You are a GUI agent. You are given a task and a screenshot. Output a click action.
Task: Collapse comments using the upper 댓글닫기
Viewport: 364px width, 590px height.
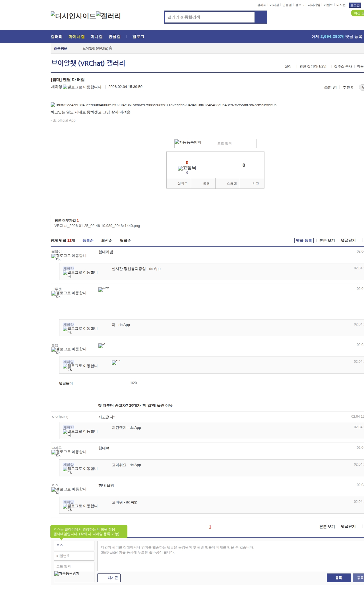[348, 240]
